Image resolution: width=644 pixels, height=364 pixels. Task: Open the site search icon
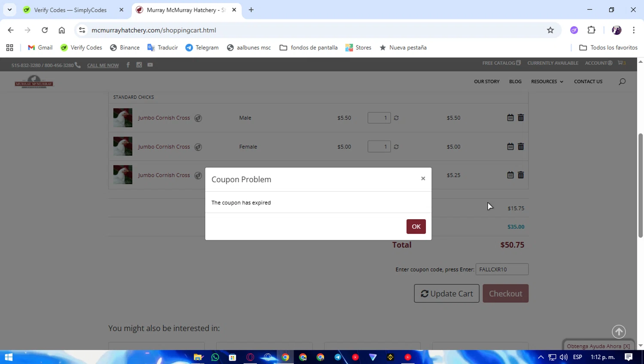[x=622, y=82]
